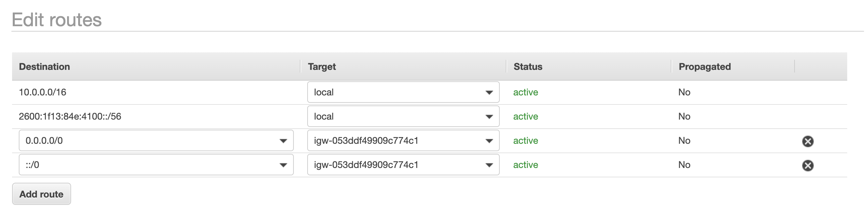Click the 10.0.0.0/16 destination text
868x217 pixels.
point(43,92)
